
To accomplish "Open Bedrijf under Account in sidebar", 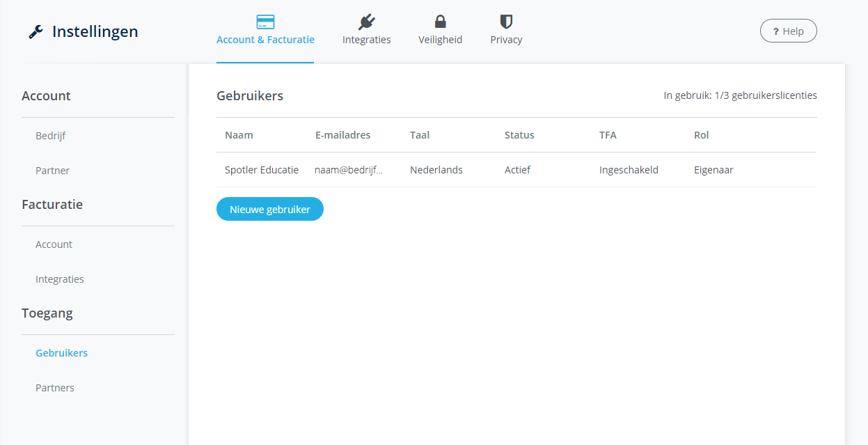I will 51,136.
